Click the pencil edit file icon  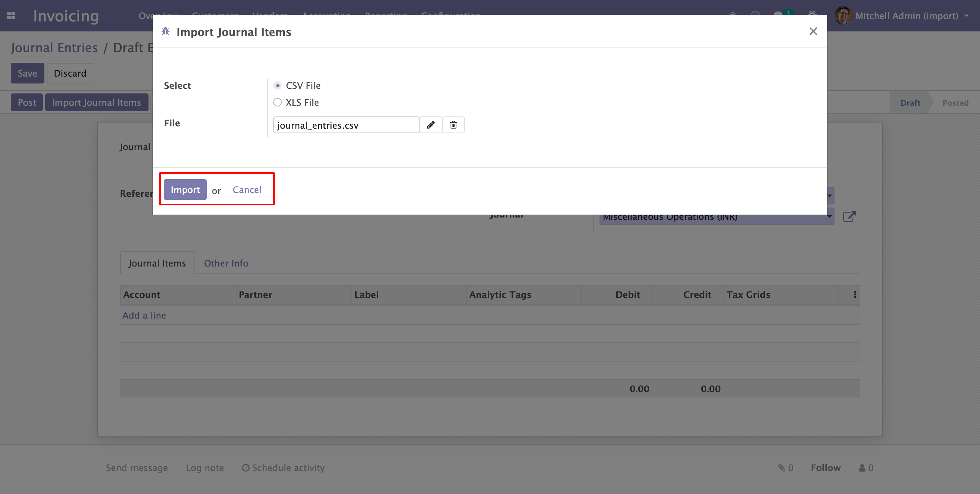click(x=431, y=125)
